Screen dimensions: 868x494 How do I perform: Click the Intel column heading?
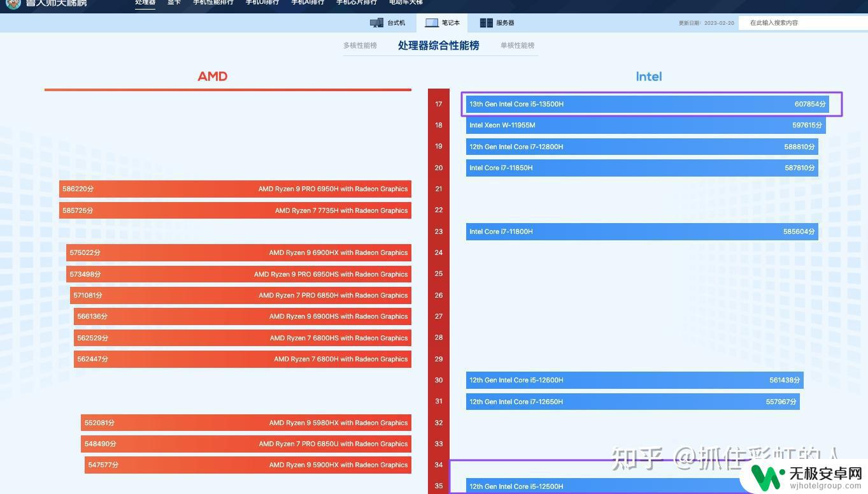(x=649, y=76)
